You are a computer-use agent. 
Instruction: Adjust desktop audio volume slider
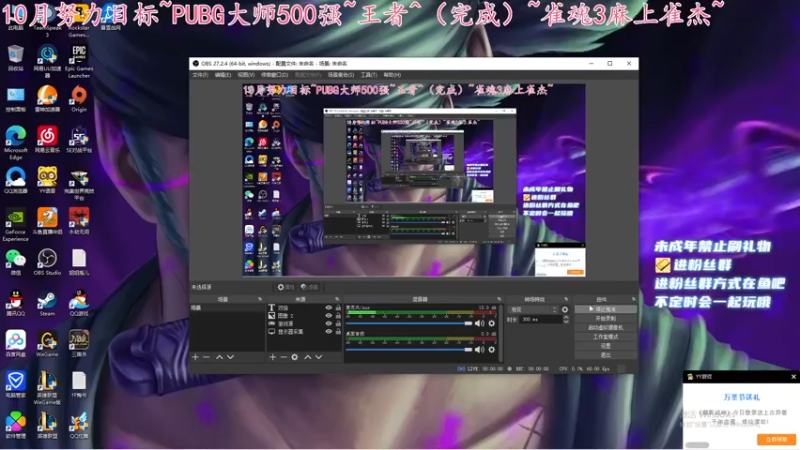(x=409, y=349)
